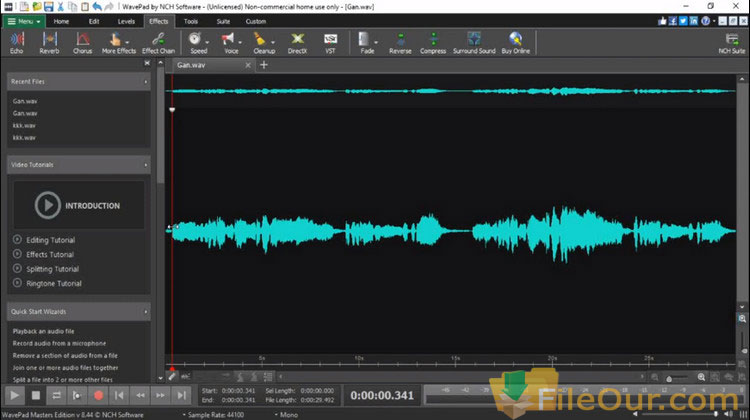Open the Tools ribbon tab
This screenshot has height=420, width=750.
click(191, 20)
